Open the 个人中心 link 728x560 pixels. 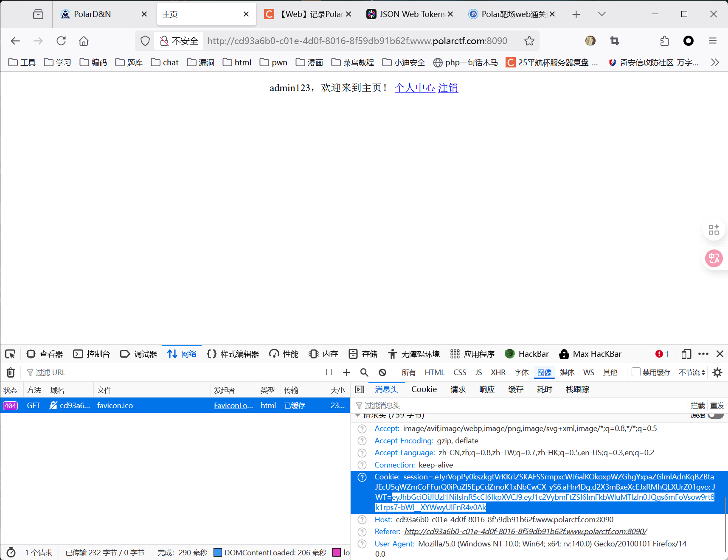[x=415, y=88]
